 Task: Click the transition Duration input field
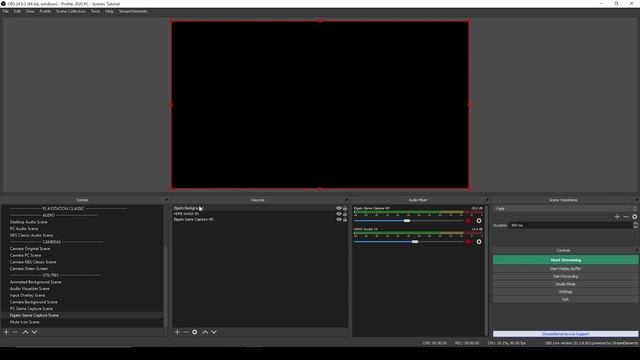(570, 225)
